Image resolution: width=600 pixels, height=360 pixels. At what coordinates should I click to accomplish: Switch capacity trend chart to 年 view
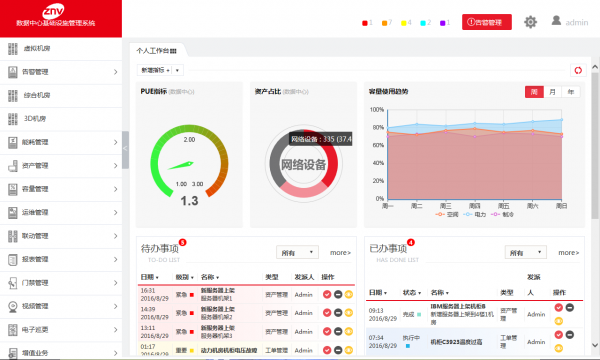pos(571,92)
